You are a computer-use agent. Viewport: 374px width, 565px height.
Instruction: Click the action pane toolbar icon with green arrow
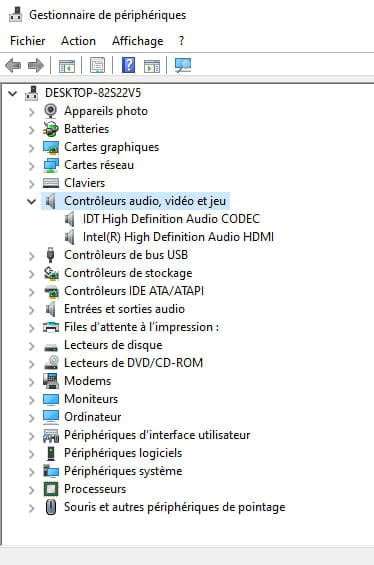(152, 66)
